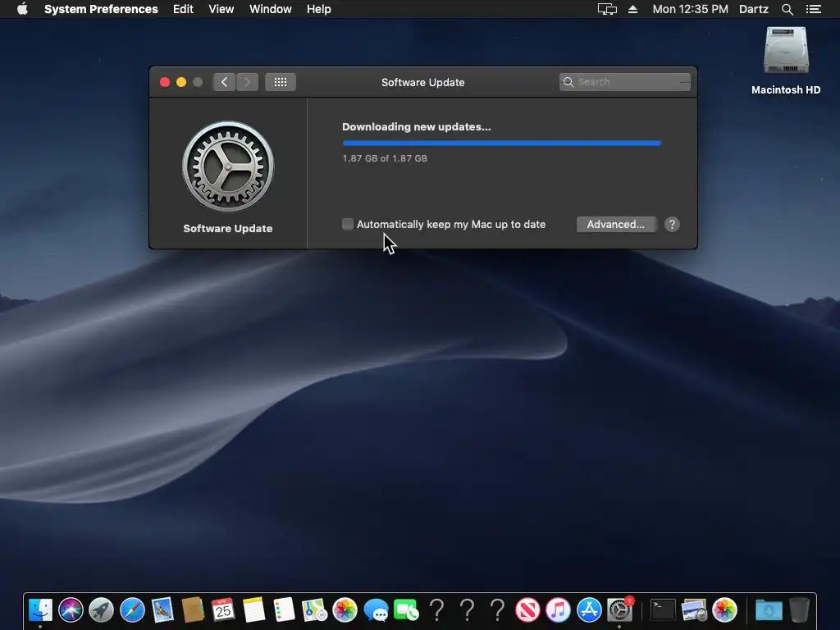Open Safari compass icon in Dock
The width and height of the screenshot is (840, 630).
pos(132,609)
